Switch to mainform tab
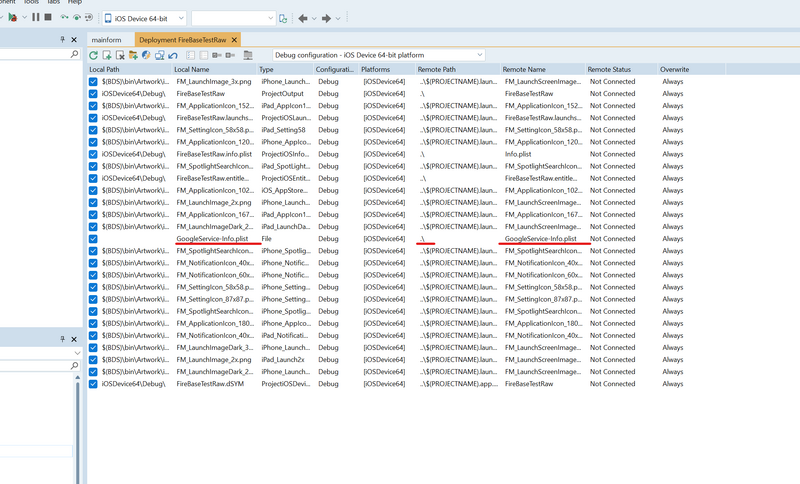This screenshot has width=800, height=484. click(x=107, y=40)
